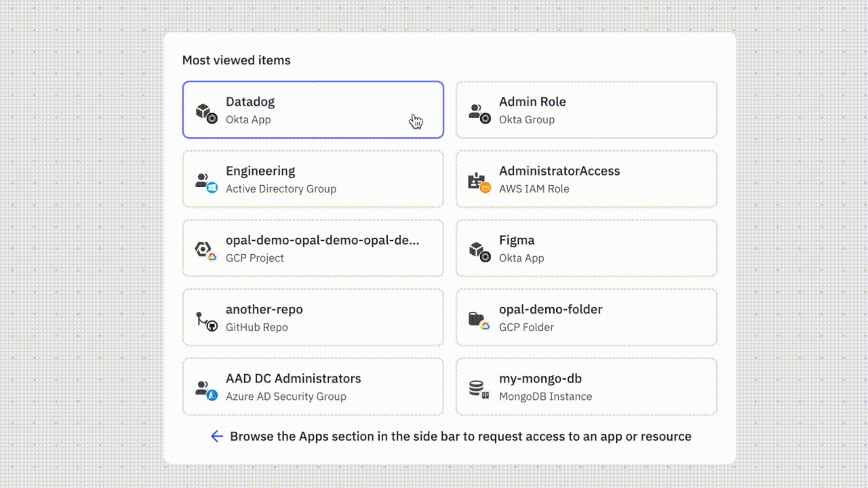Screen dimensions: 868x488
Task: Click the left arrow near Browse text
Action: pos(216,436)
